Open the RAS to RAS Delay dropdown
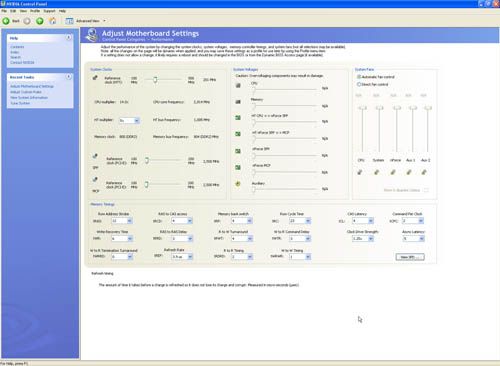500x366 pixels. [190, 239]
